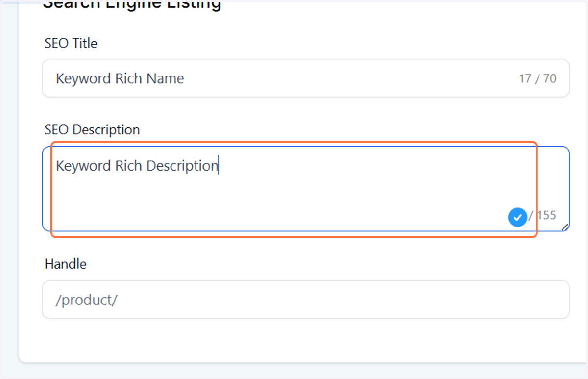Click the "SEO Description" label
588x379 pixels.
point(92,130)
